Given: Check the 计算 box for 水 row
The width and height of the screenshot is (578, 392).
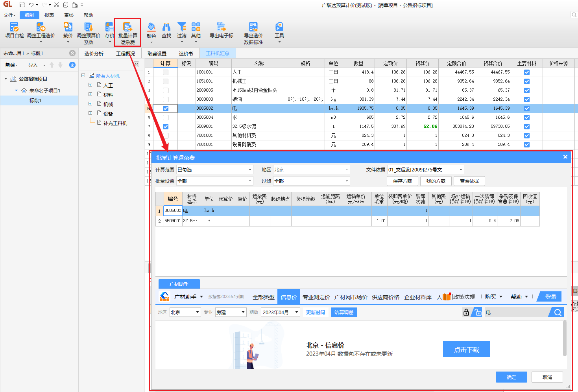Looking at the screenshot, I should [x=166, y=118].
